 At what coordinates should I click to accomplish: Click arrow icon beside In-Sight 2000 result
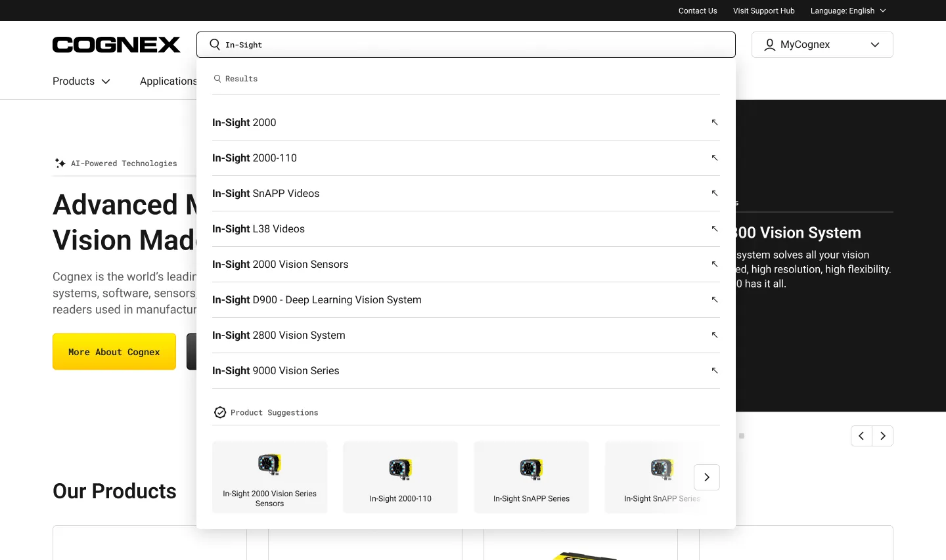tap(715, 122)
